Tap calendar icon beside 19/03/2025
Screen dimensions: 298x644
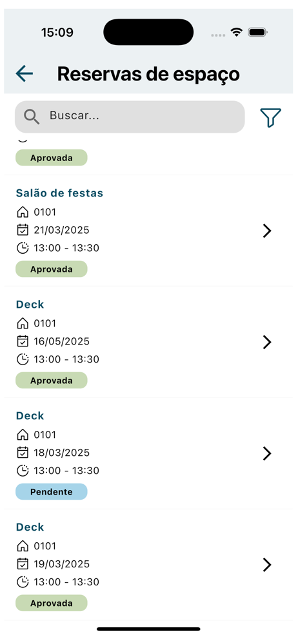pyautogui.click(x=23, y=564)
